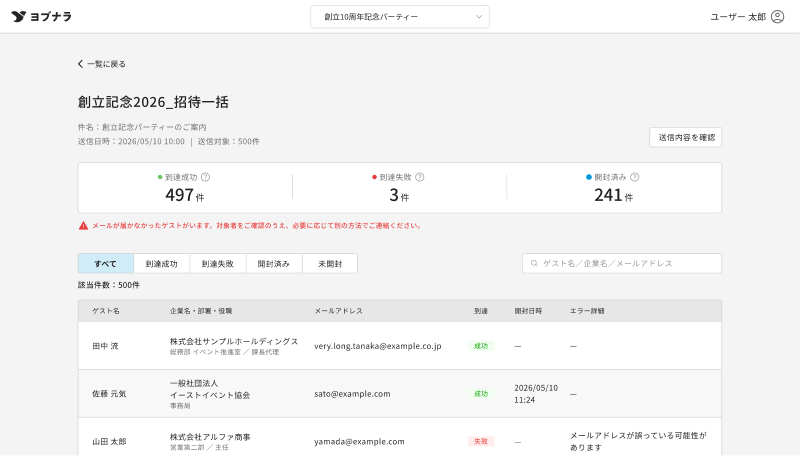
Task: Click 失敗 status badge in 山田 row
Action: tap(481, 441)
